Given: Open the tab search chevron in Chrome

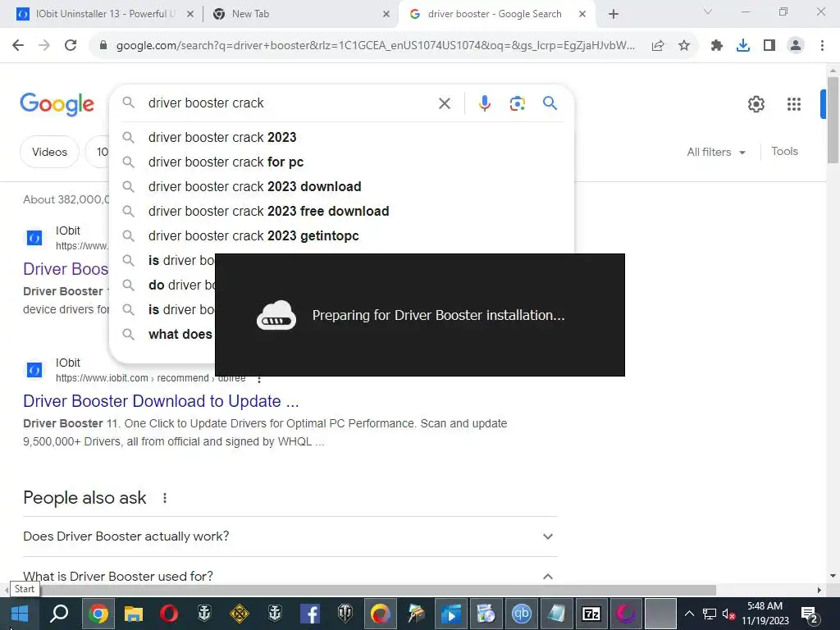Looking at the screenshot, I should tap(708, 11).
